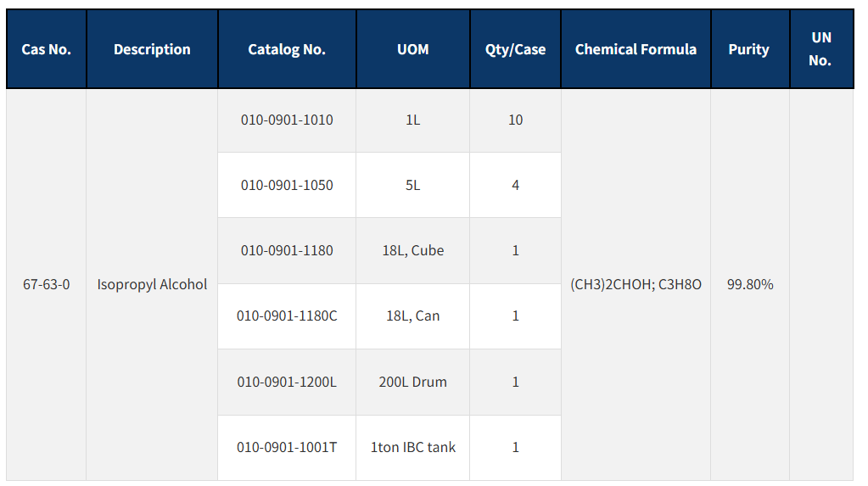Click the Catalog No. header cell
Screen dimensions: 868x486
[x=287, y=49]
